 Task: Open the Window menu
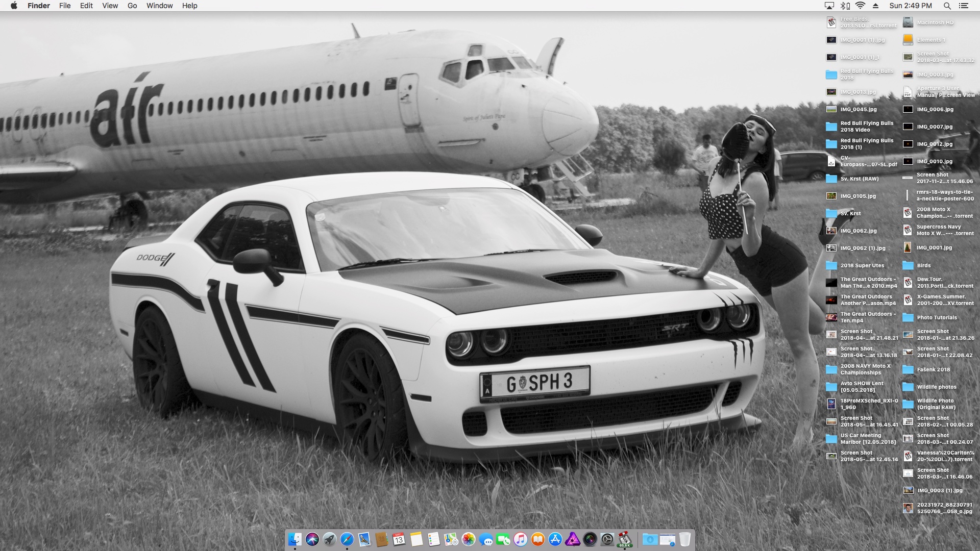(160, 6)
